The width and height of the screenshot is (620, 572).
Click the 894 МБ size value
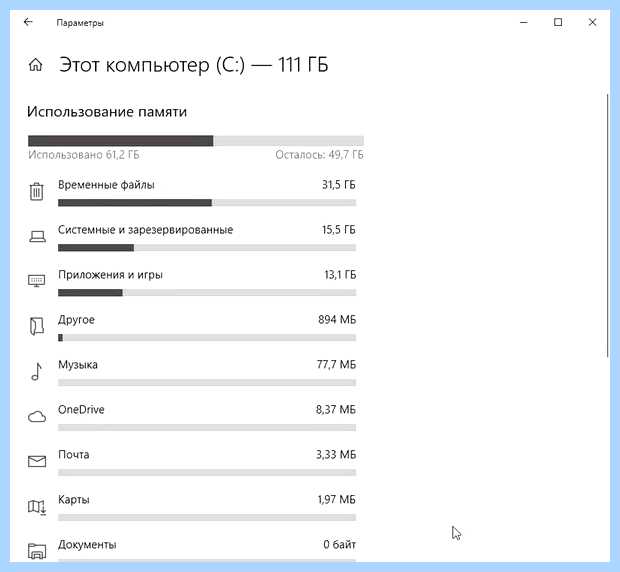[337, 319]
